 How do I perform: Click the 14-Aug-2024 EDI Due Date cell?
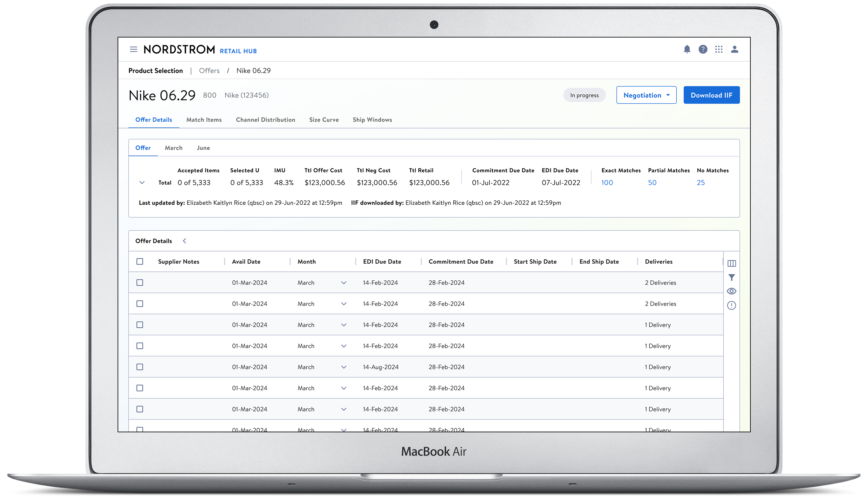tap(381, 367)
